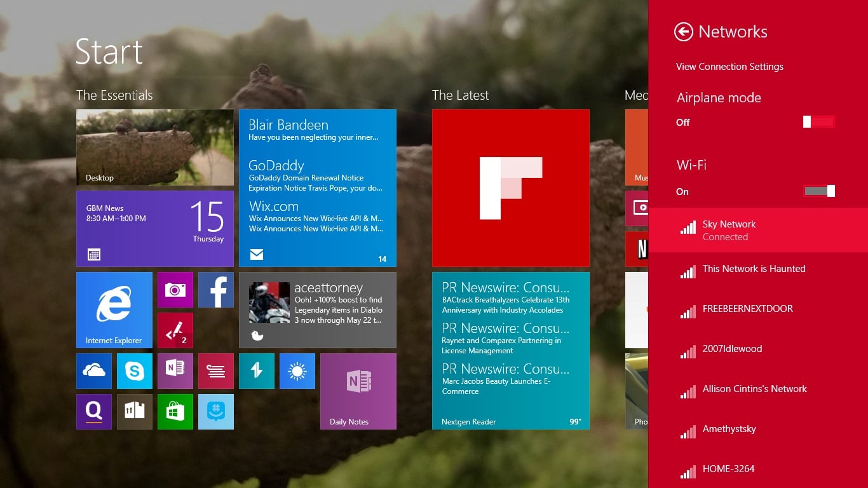The height and width of the screenshot is (488, 868).
Task: Open View Connection Settings
Action: pos(729,66)
